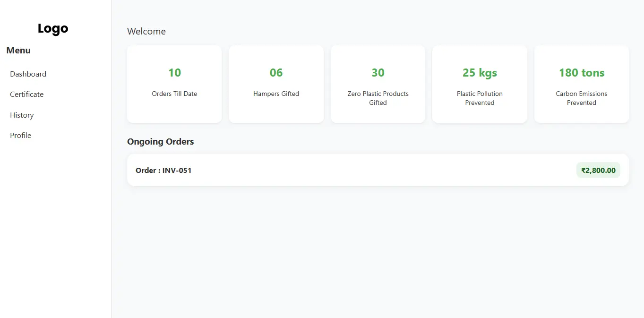The image size is (644, 318).
Task: View the History page
Action: tap(22, 115)
